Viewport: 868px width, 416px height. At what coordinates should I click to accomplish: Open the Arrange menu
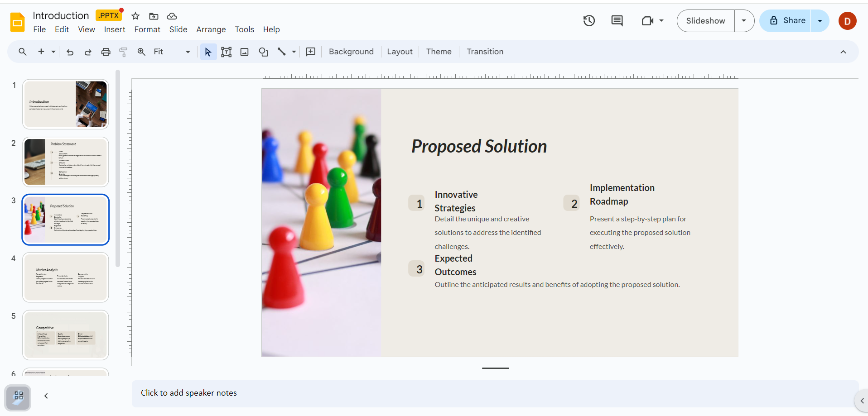click(211, 29)
